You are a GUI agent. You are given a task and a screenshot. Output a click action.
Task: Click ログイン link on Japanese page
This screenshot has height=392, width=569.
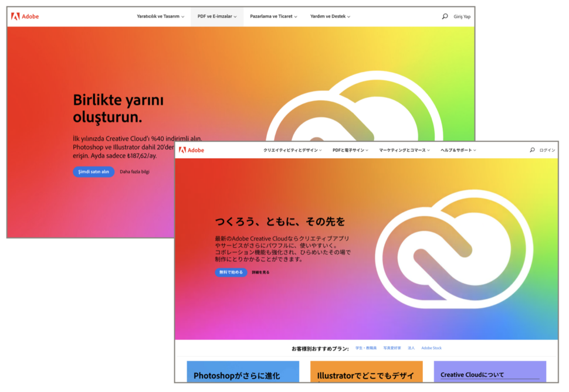pyautogui.click(x=547, y=150)
